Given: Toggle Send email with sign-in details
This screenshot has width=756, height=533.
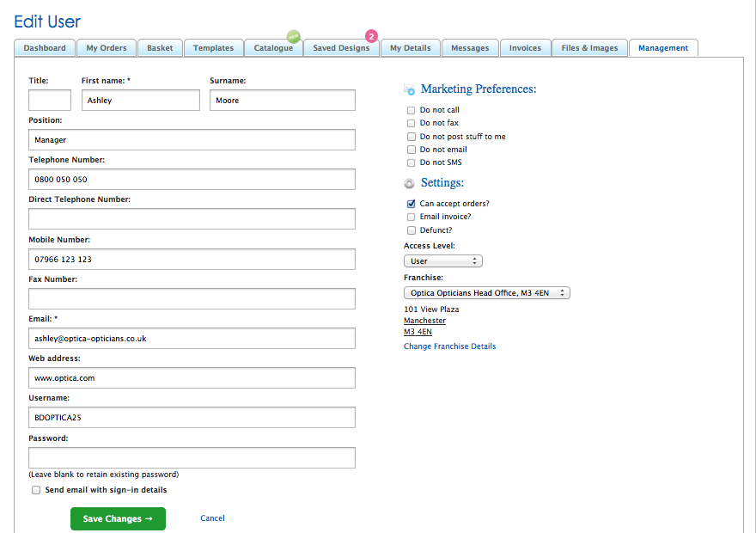Looking at the screenshot, I should coord(35,489).
